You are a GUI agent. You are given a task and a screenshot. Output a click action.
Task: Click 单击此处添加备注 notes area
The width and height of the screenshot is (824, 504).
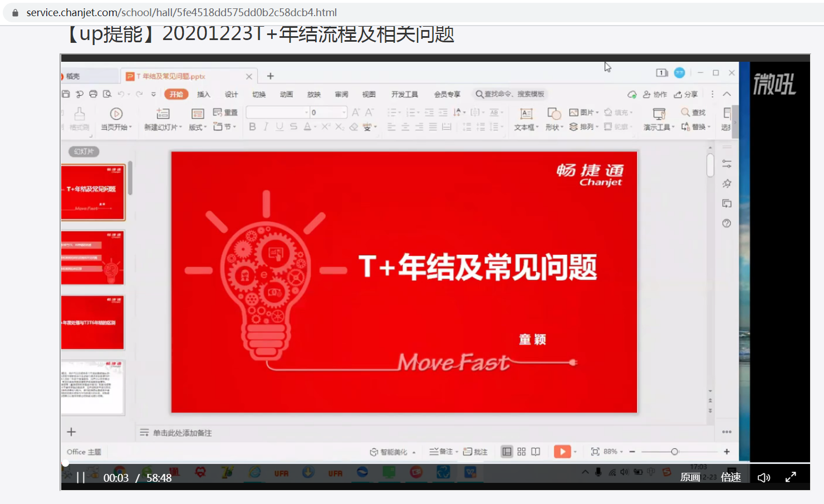point(182,433)
